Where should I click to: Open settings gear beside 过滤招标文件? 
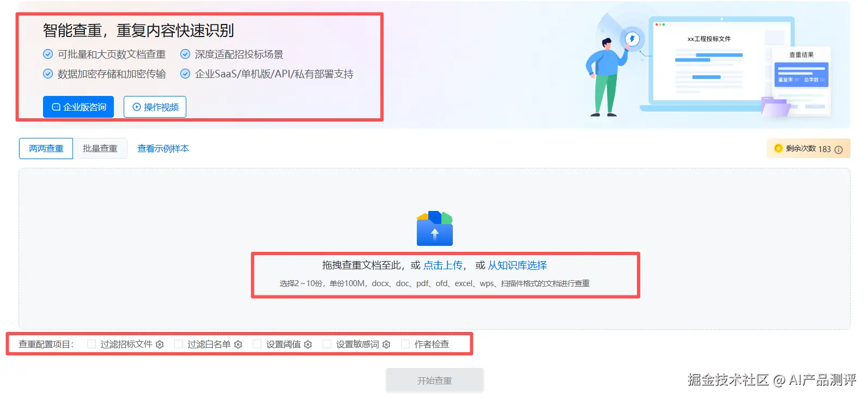(x=160, y=344)
